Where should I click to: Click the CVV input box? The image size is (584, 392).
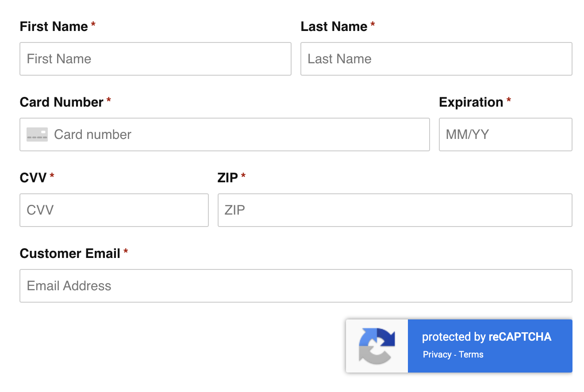tap(114, 210)
